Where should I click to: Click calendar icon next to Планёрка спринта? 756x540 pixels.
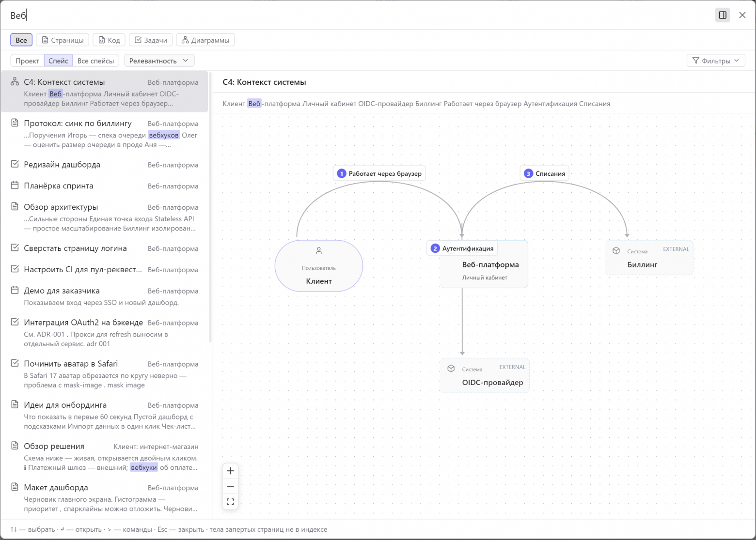click(15, 185)
